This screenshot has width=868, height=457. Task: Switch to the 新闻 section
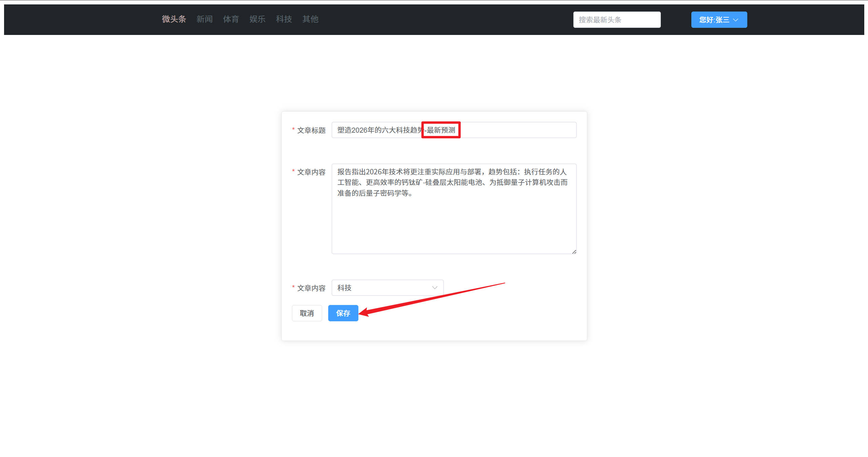click(204, 19)
